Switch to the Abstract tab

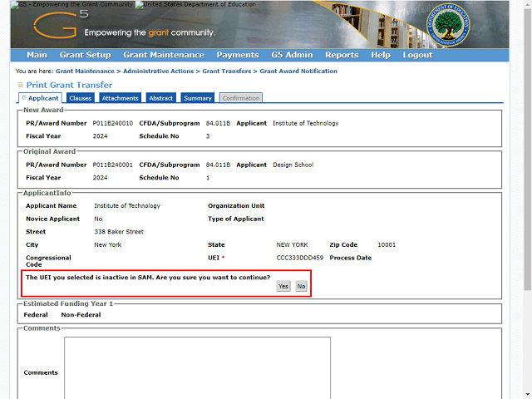pyautogui.click(x=161, y=98)
